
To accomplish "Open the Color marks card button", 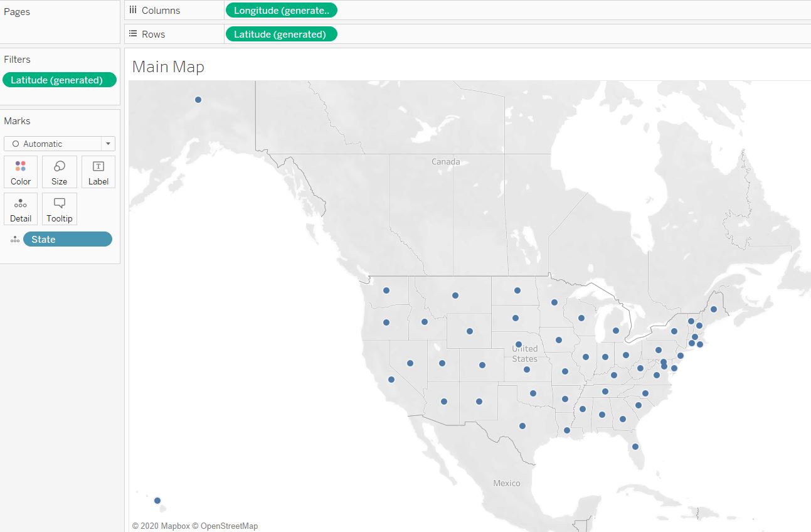I will [x=21, y=172].
